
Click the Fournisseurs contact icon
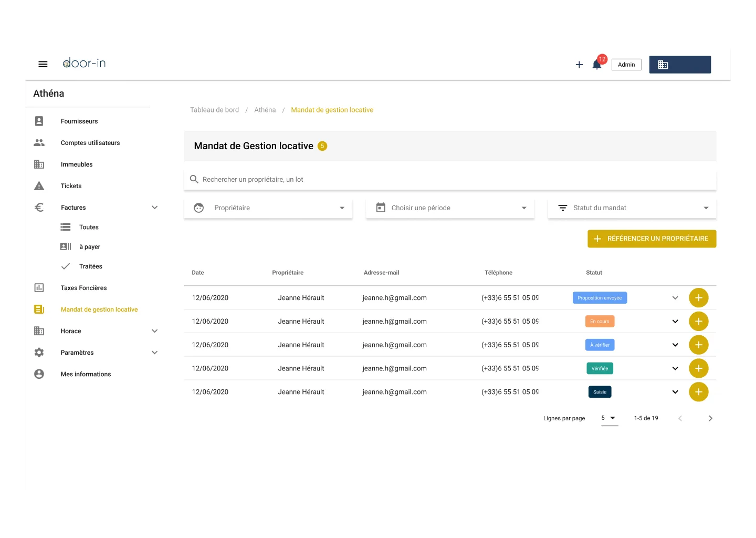[x=39, y=121]
